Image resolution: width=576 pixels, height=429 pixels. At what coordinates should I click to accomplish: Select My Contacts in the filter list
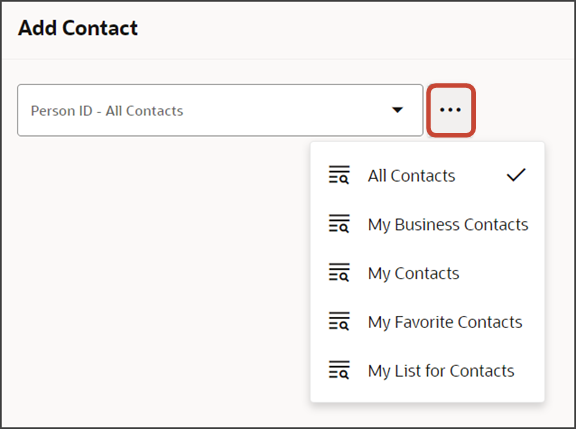pos(427,273)
